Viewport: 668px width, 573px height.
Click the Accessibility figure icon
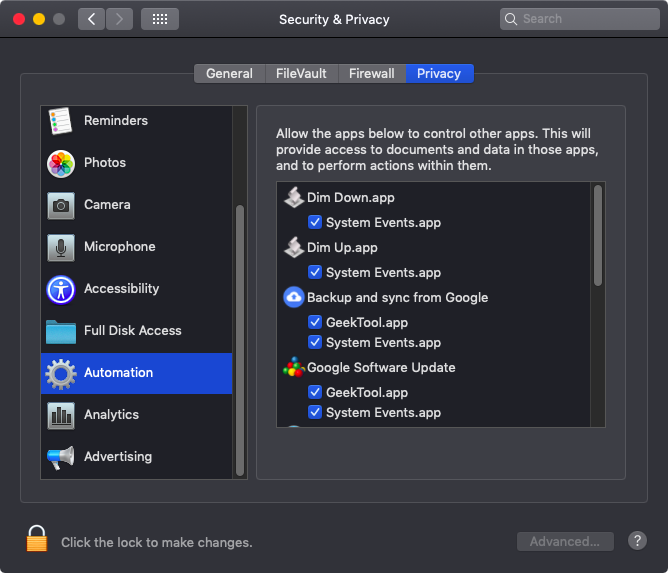[61, 290]
